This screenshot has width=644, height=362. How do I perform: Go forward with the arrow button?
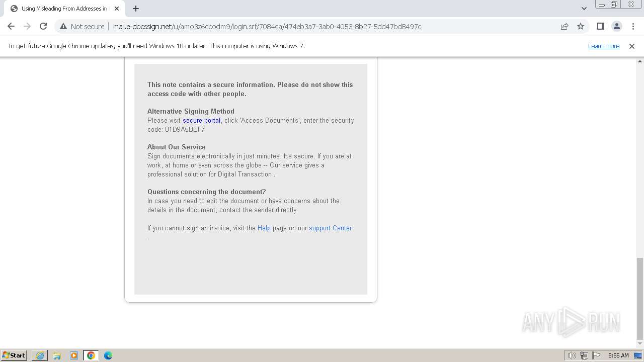coord(27,26)
